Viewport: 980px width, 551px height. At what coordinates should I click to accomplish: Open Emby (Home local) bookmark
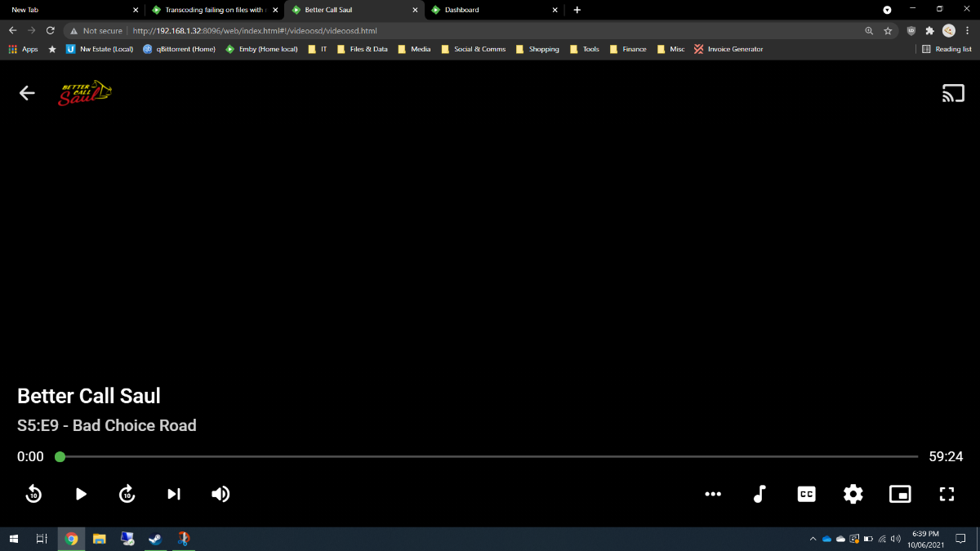261,49
